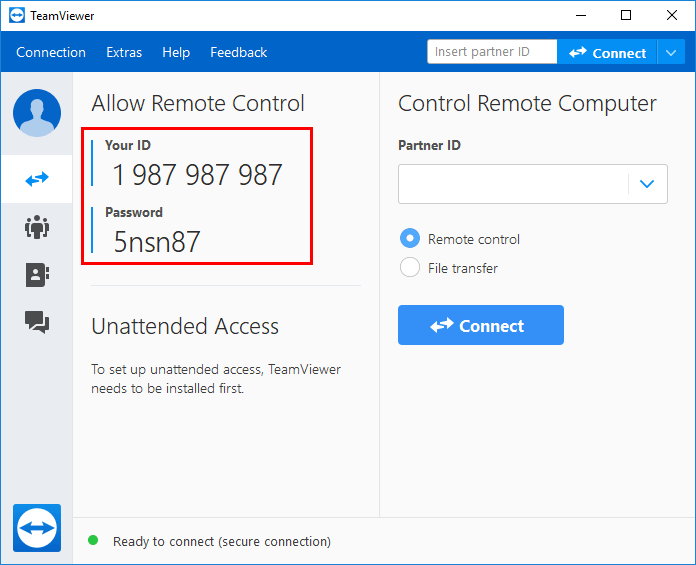Image resolution: width=696 pixels, height=565 pixels.
Task: Click the Your ID label
Action: point(128,145)
